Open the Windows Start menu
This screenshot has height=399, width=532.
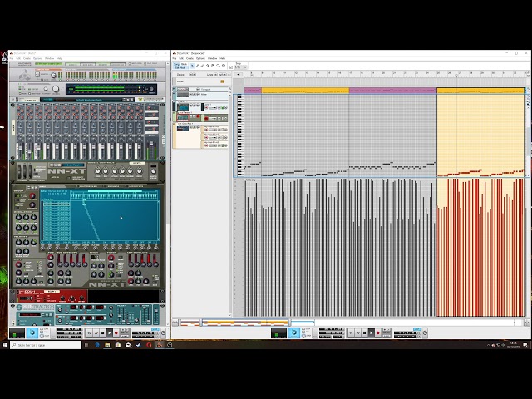click(x=5, y=345)
